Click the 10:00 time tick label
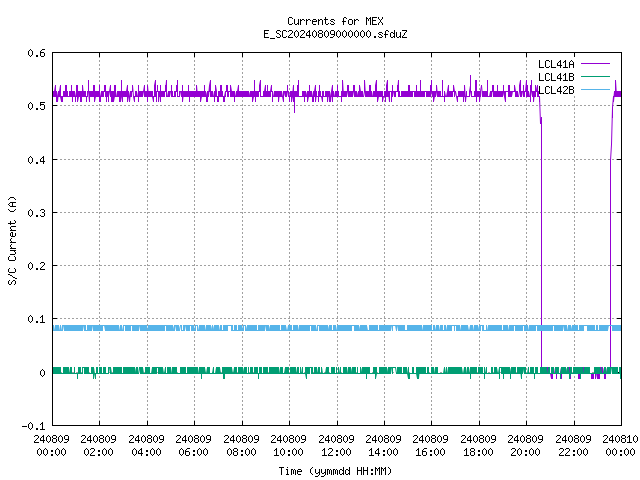 tap(289, 452)
